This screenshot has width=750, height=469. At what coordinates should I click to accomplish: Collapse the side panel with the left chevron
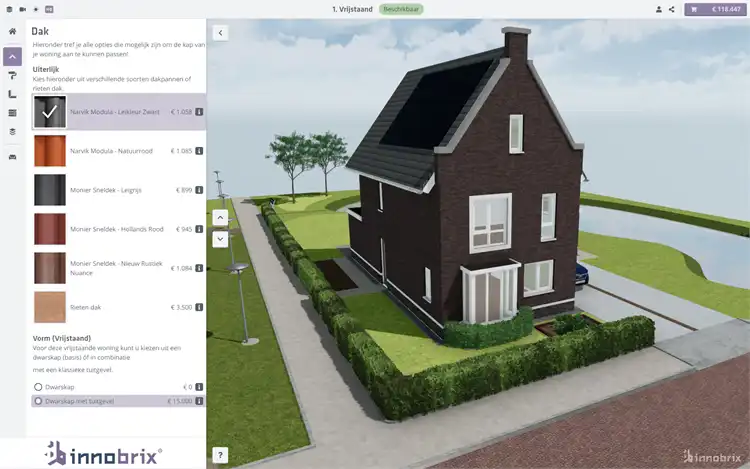tap(220, 33)
